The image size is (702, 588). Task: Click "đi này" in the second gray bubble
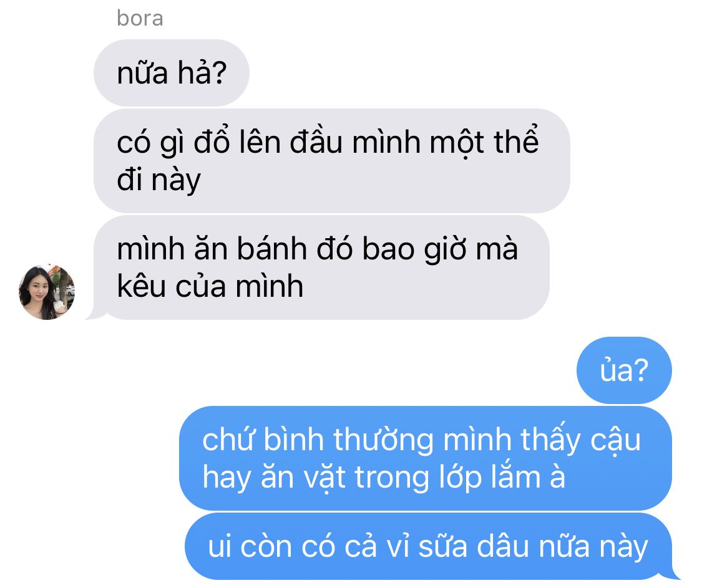[158, 180]
